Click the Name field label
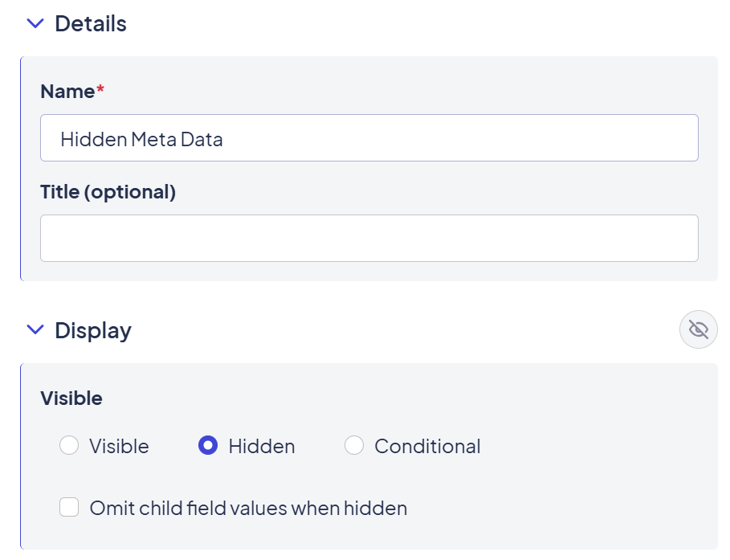730x560 pixels. point(67,92)
